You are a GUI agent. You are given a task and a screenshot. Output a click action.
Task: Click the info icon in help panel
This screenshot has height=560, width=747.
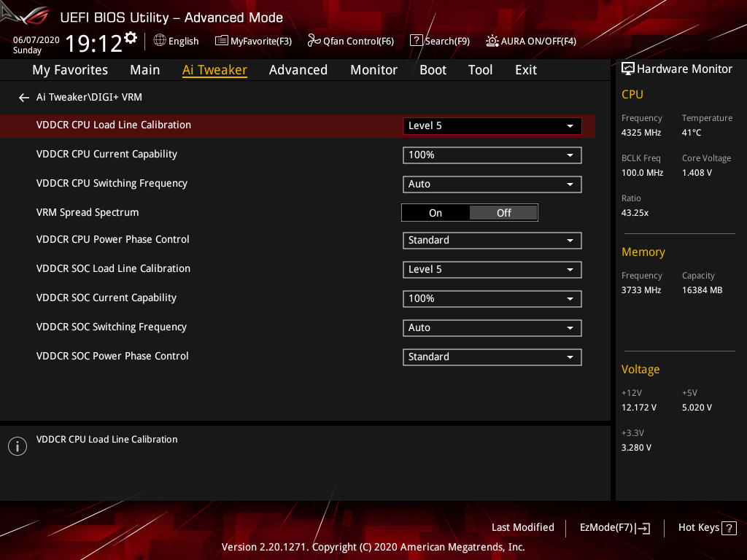[x=18, y=446]
